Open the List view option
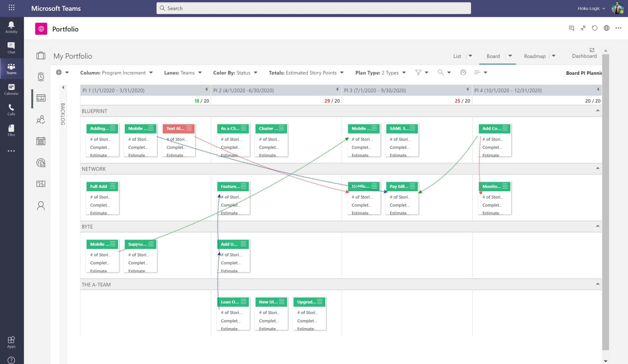Screen dimensions: 628x364 [x=457, y=56]
